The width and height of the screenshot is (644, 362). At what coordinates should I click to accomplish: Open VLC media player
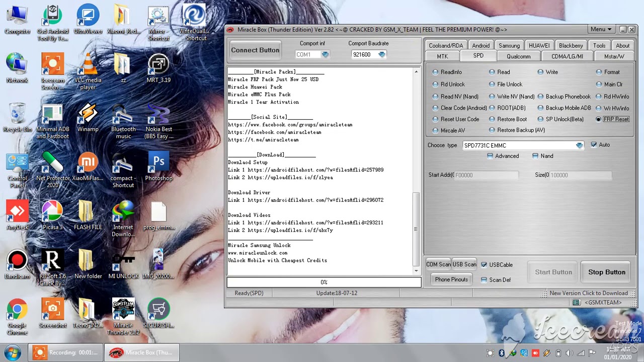coord(88,71)
